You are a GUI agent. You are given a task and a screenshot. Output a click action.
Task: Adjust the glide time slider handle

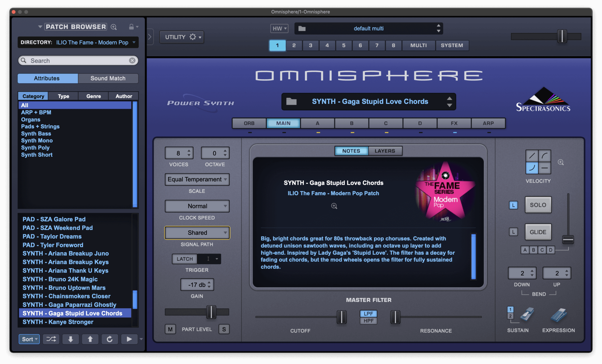tap(568, 239)
